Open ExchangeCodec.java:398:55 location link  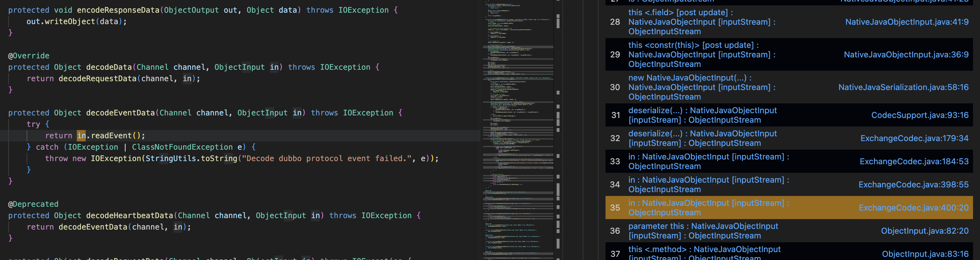(913, 185)
